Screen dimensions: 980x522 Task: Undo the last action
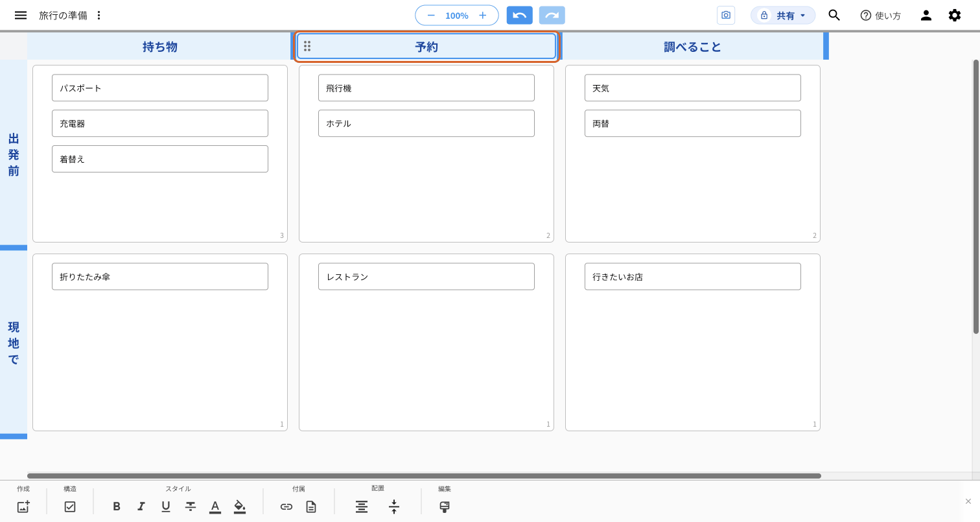pos(520,15)
